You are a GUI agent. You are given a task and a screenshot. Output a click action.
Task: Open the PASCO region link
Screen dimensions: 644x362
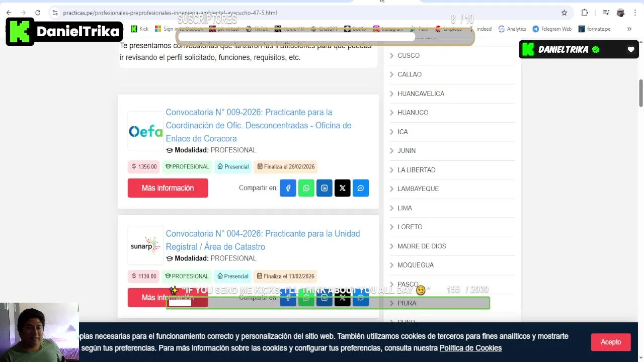(408, 284)
